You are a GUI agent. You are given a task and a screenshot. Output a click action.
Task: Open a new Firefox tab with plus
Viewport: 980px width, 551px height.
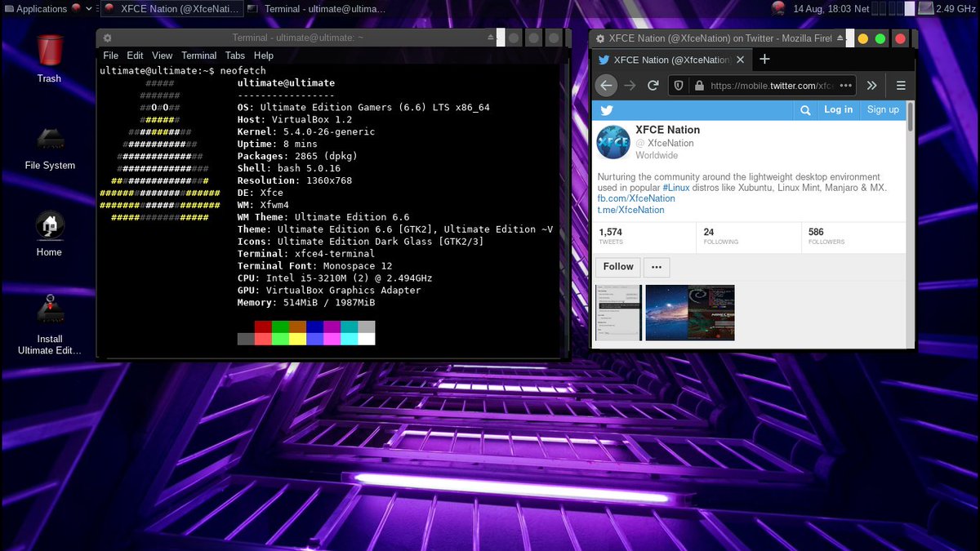pos(764,60)
